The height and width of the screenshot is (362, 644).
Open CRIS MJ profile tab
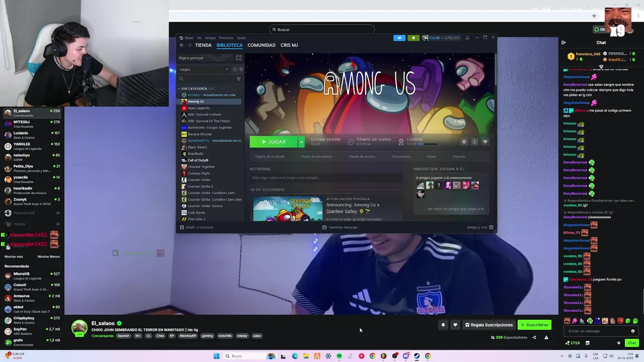289,45
